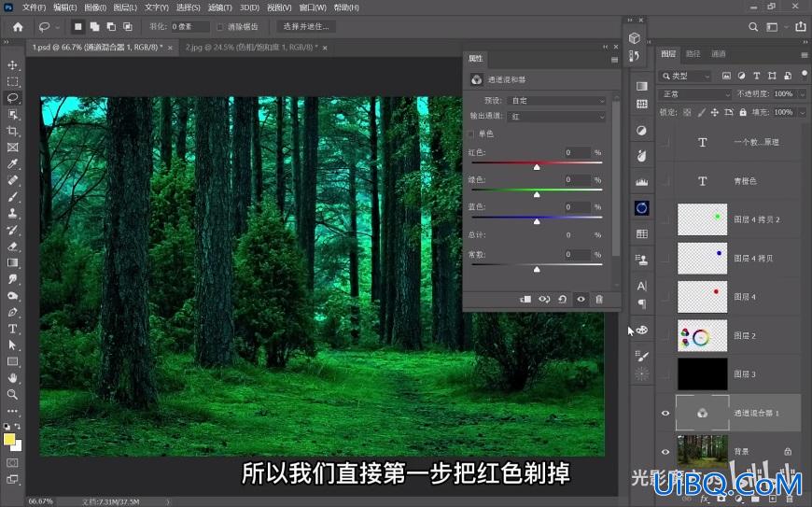Select the Crop tool
The height and width of the screenshot is (507, 812).
click(x=12, y=131)
